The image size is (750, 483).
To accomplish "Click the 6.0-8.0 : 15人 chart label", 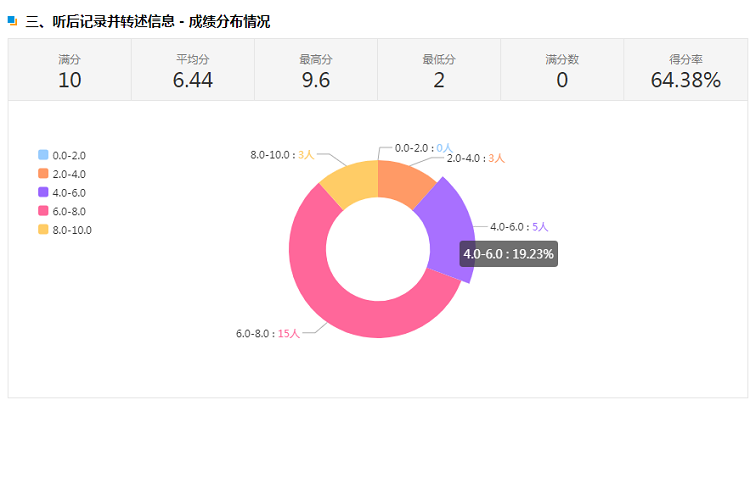I will [x=268, y=333].
